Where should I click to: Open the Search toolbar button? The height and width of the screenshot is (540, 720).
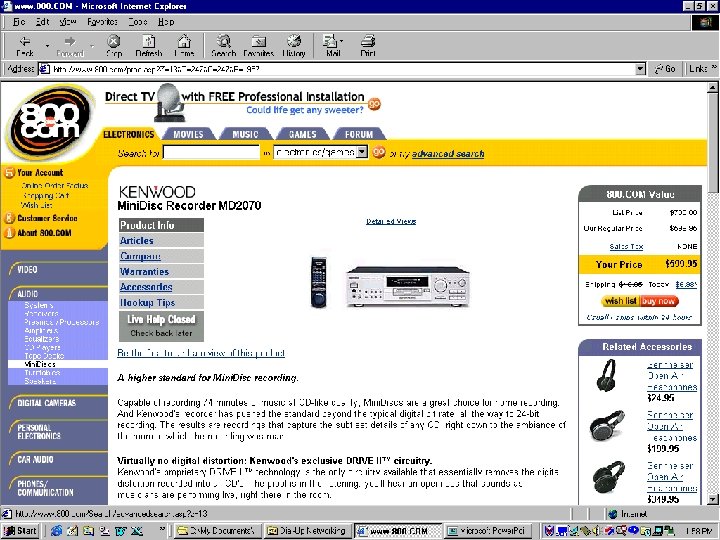(224, 46)
